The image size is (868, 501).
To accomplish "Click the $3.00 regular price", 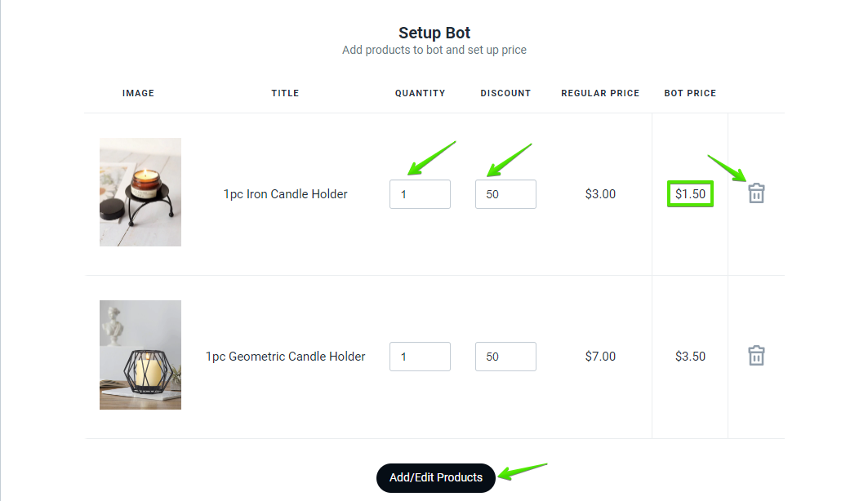I will click(600, 194).
